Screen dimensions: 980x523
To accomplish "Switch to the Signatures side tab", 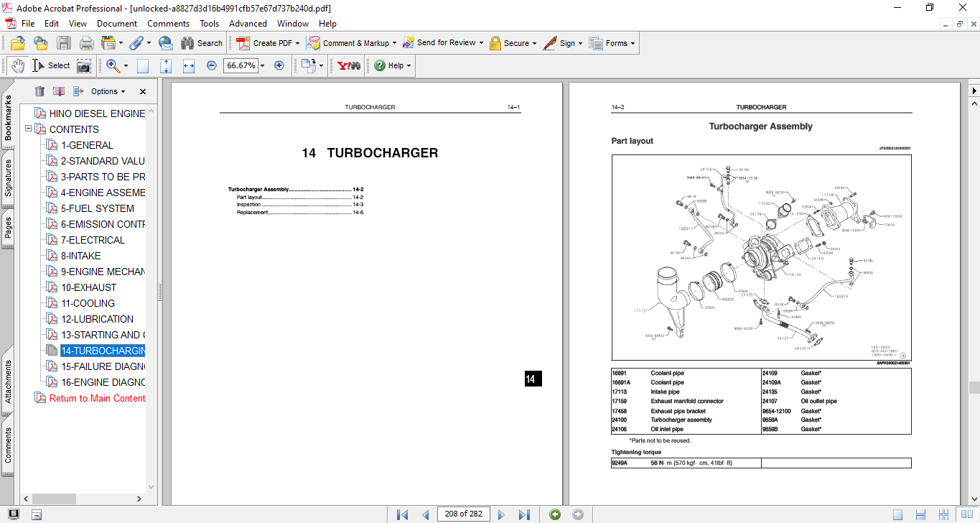I will pos(8,178).
